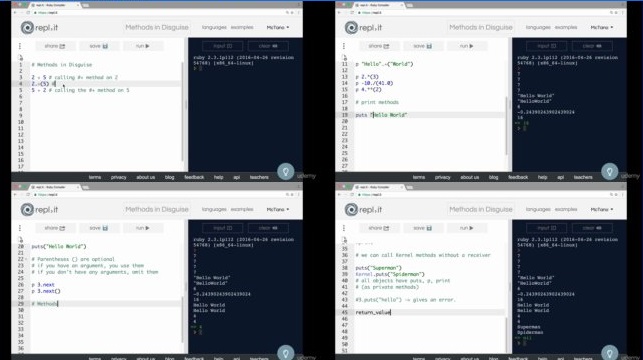Click run in the window containing return_value code

pyautogui.click(x=466, y=228)
